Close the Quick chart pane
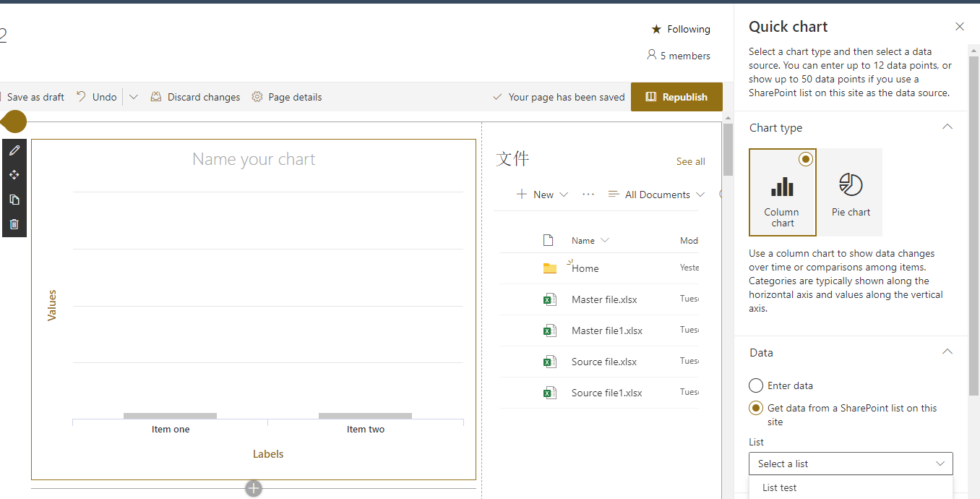 960,27
